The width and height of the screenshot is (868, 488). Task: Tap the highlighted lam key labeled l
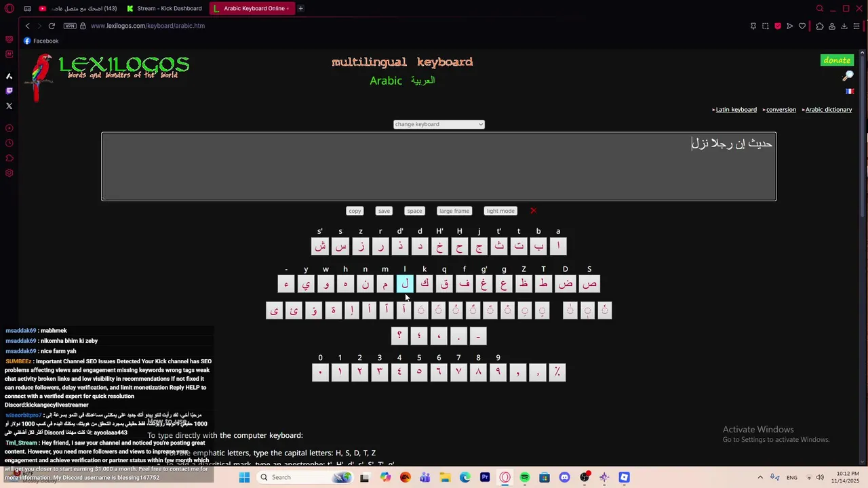[405, 284]
